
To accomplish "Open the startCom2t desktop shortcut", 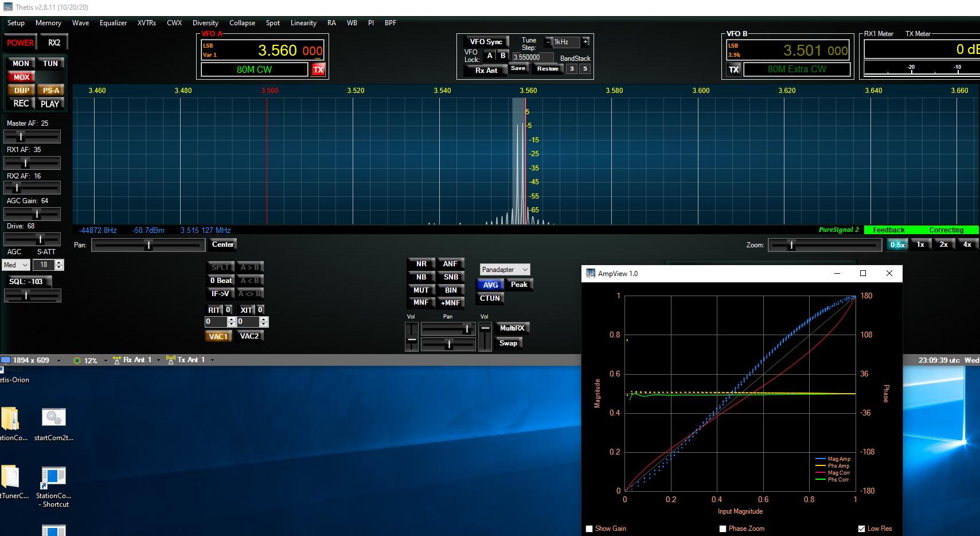I will pos(54,418).
